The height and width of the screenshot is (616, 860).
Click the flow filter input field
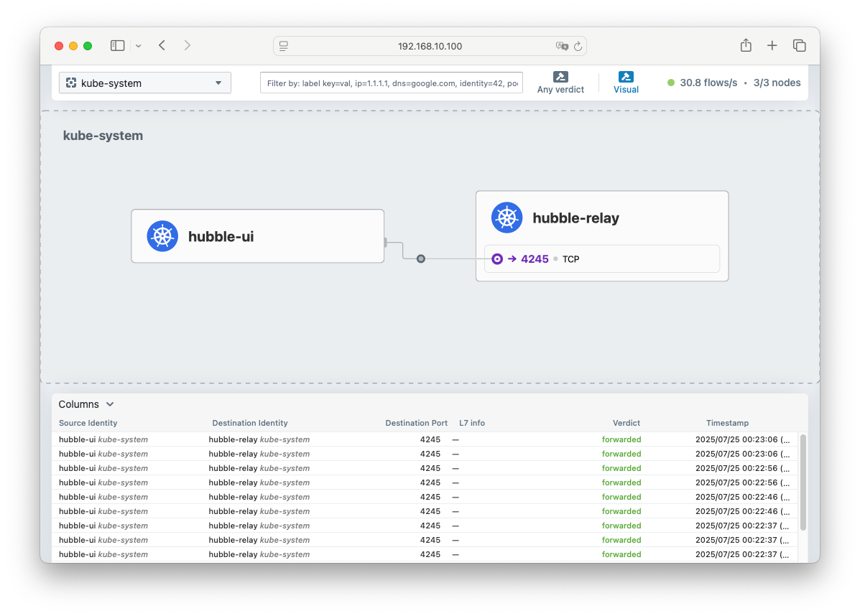(x=392, y=83)
